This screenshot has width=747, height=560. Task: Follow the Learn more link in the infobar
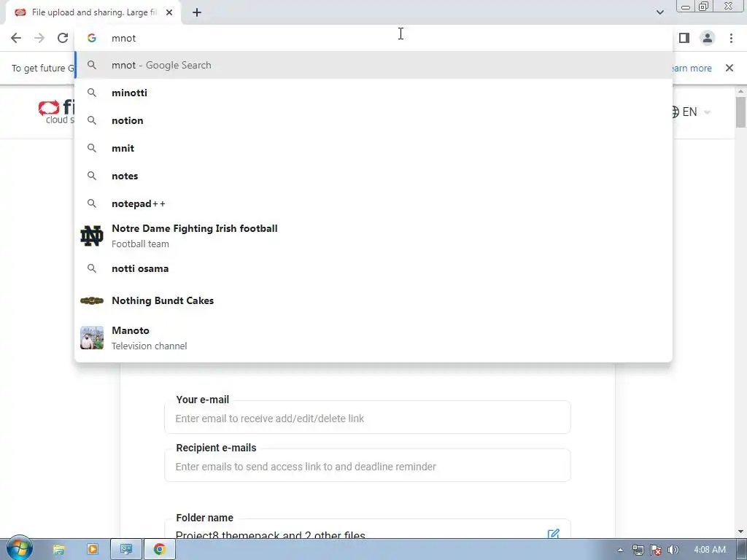coord(692,68)
